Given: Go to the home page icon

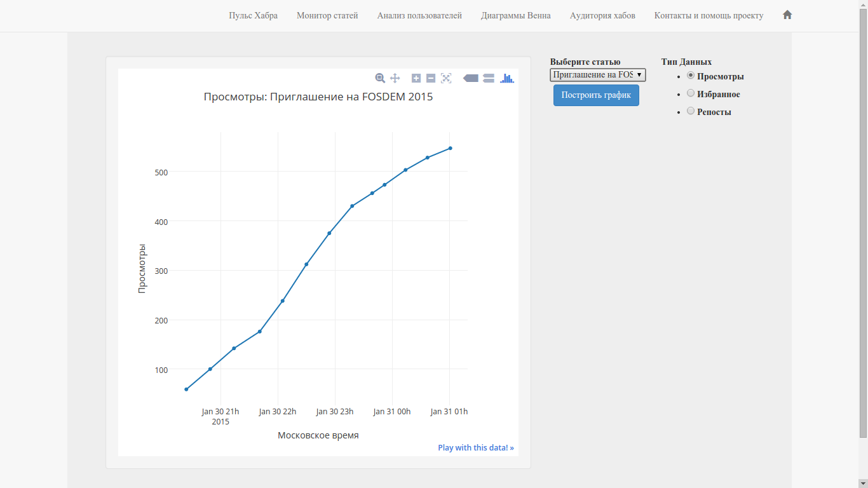Looking at the screenshot, I should click(x=787, y=15).
